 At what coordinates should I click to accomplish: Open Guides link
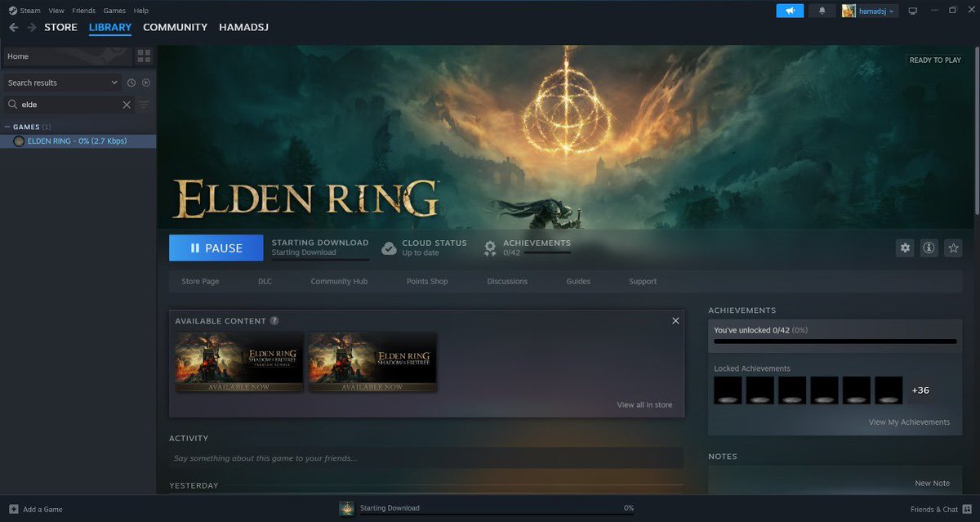tap(578, 281)
